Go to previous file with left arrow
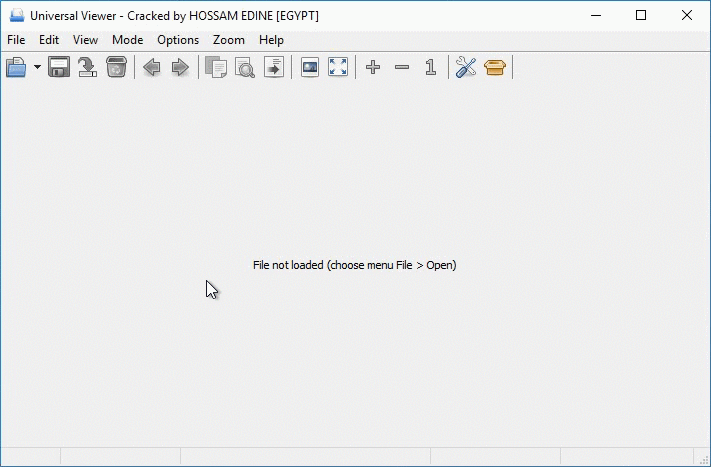This screenshot has width=711, height=467. pyautogui.click(x=152, y=67)
